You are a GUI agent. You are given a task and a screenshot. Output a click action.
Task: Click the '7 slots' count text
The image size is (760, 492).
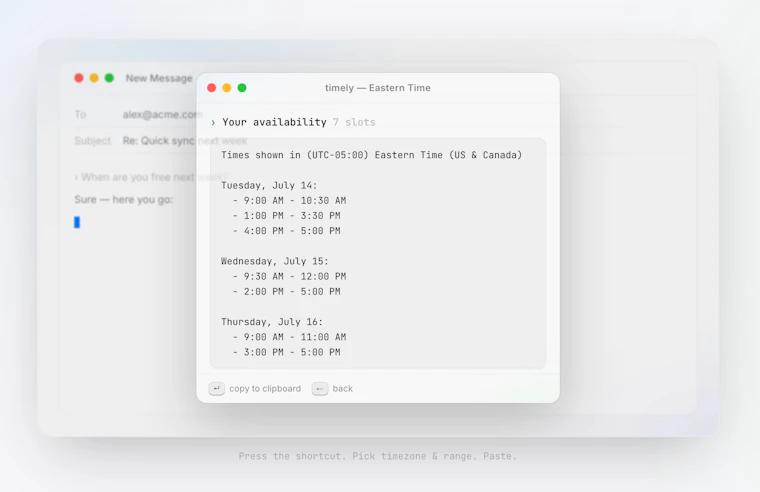pos(354,122)
